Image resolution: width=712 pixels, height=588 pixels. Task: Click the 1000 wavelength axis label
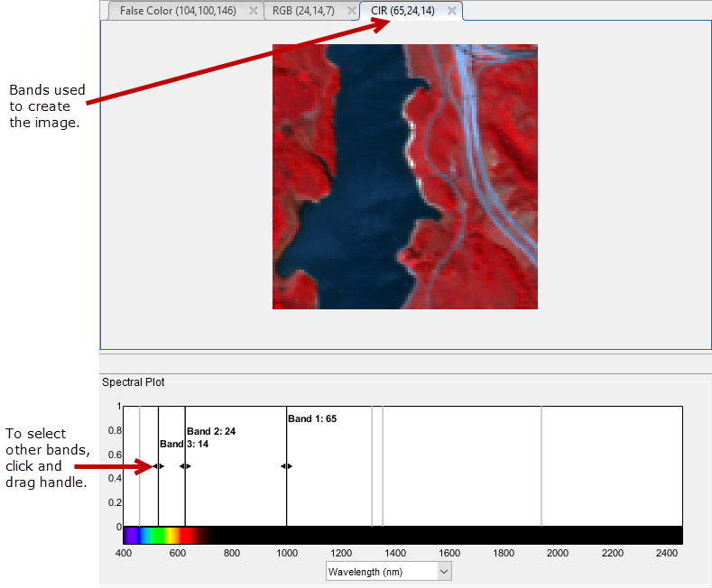pos(287,553)
